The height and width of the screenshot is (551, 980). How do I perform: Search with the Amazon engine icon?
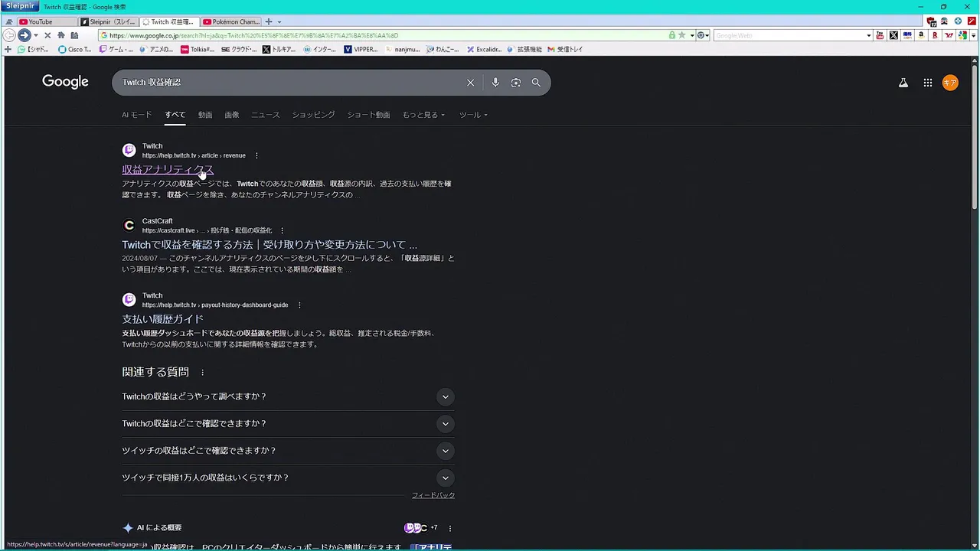[x=921, y=35]
